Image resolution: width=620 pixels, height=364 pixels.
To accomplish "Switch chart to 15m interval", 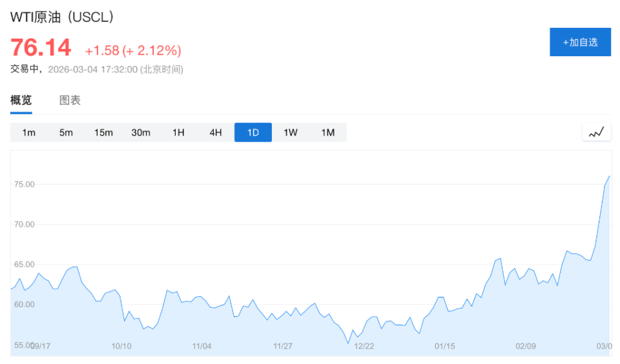I will [x=103, y=132].
